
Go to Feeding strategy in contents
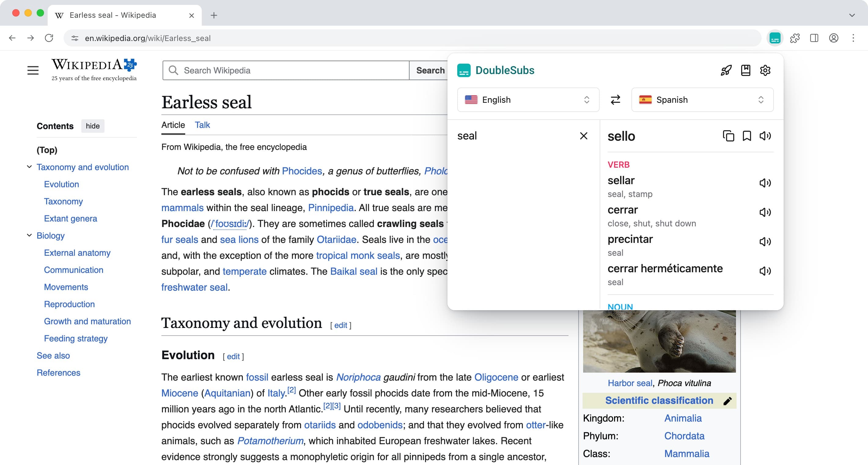point(76,338)
